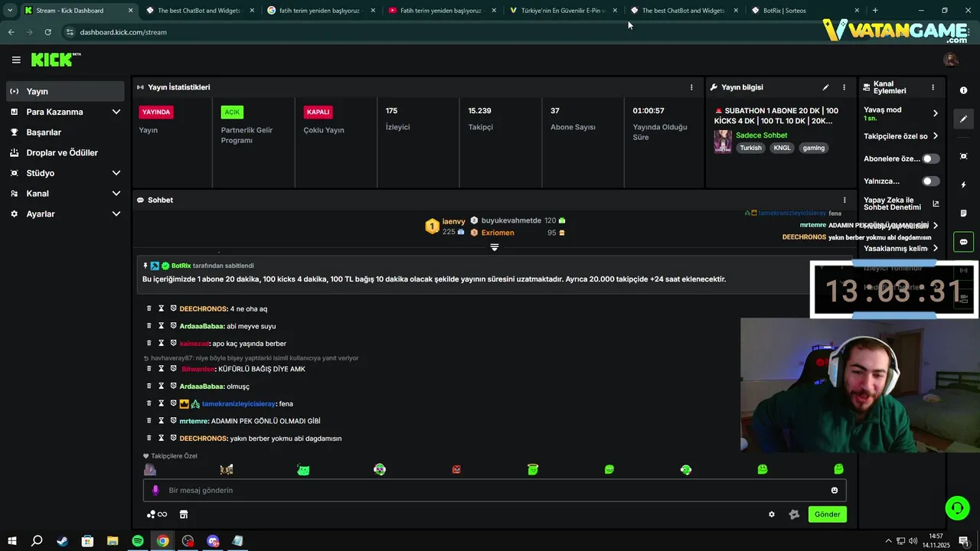Screen dimensions: 980x551
Task: Timeout ArdaaaBabaa for 'abi meyve suyu' message
Action: [162, 326]
